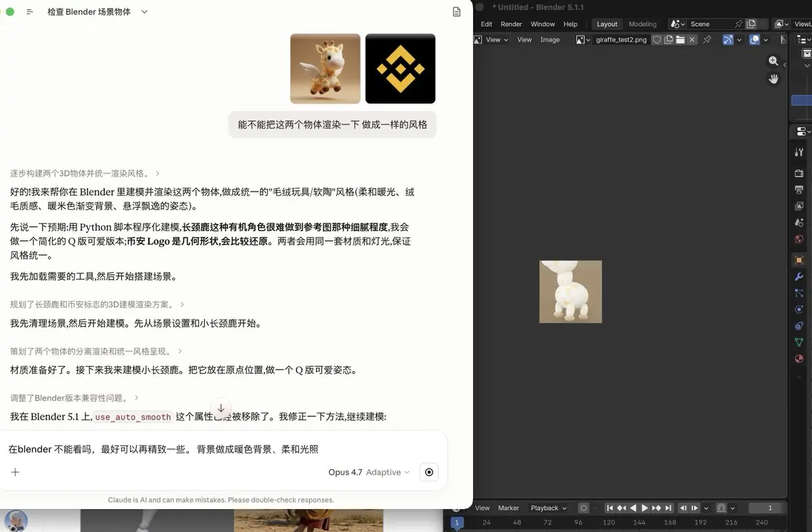Screen dimensions: 812x532
Task: Jump to the previous keyframe
Action: pos(621,508)
